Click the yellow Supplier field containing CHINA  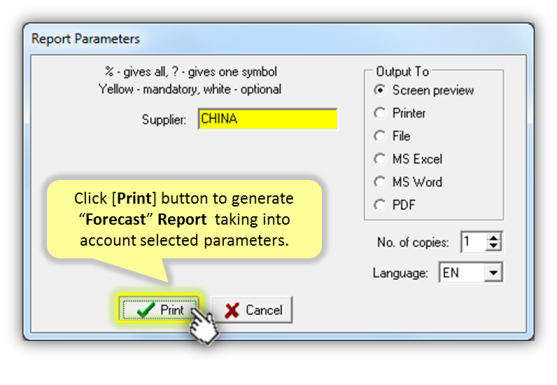pyautogui.click(x=267, y=119)
